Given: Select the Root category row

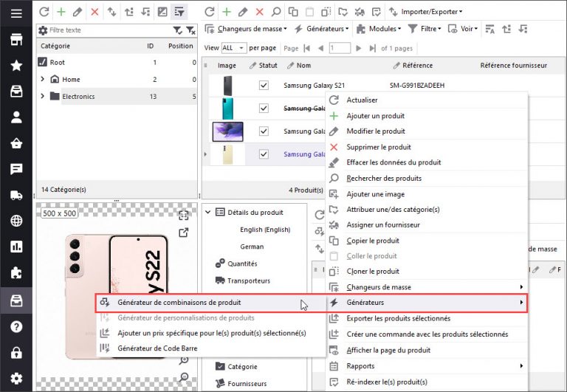Looking at the screenshot, I should (x=117, y=62).
